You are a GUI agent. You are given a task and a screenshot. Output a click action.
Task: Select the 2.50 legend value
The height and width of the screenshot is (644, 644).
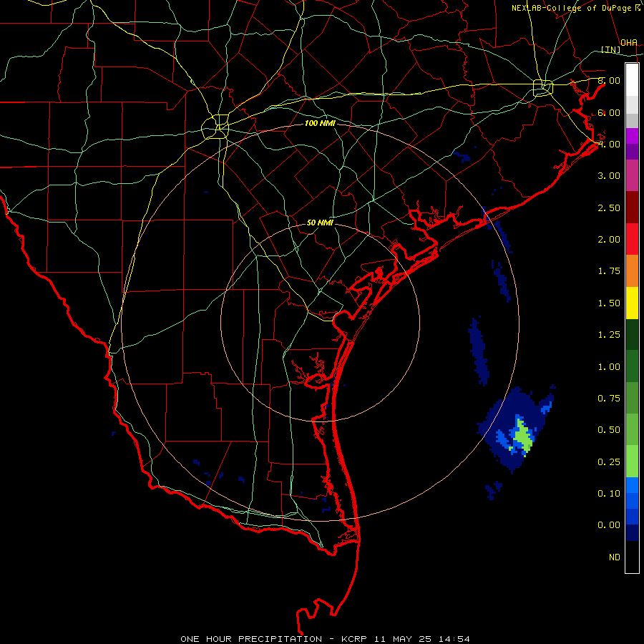click(x=609, y=208)
